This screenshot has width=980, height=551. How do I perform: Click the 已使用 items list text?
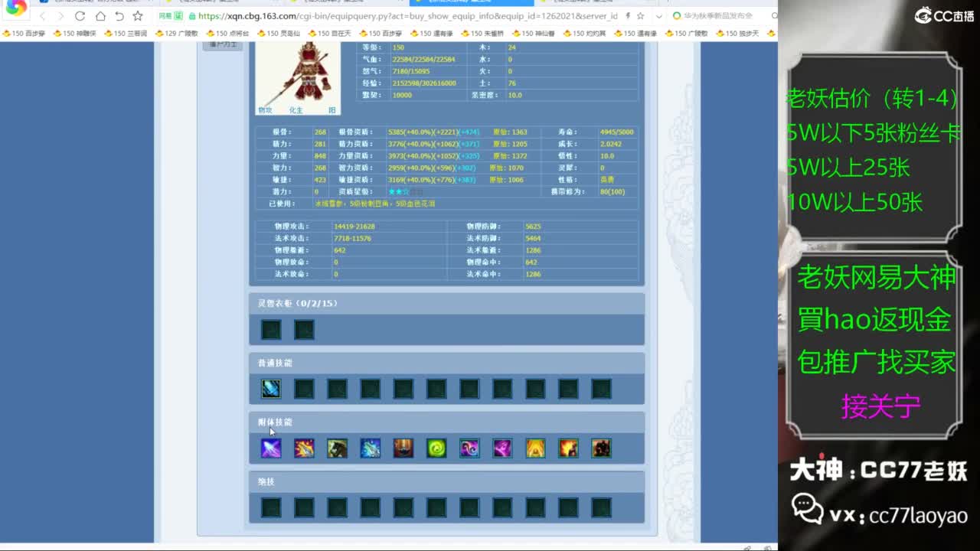[x=375, y=204]
